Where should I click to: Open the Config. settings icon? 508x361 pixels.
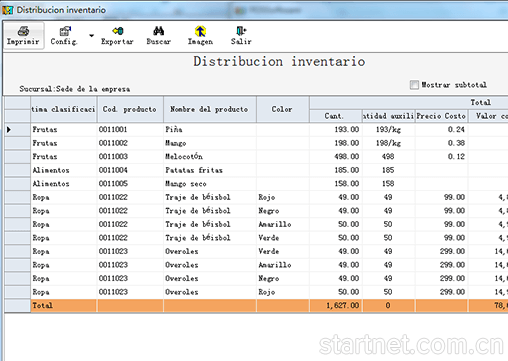(65, 31)
